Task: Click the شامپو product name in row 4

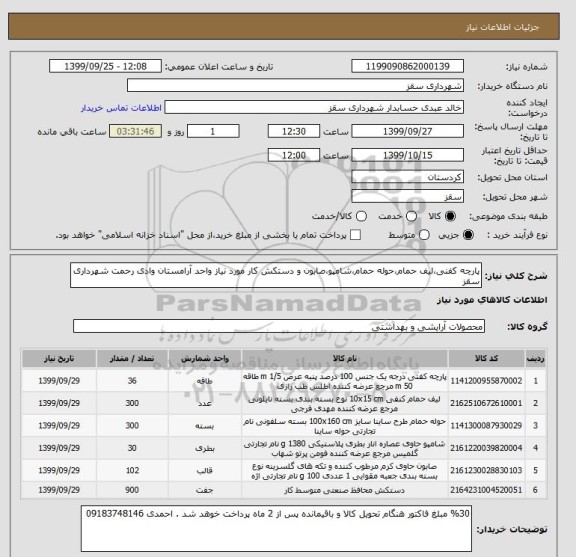Action: coord(345,449)
